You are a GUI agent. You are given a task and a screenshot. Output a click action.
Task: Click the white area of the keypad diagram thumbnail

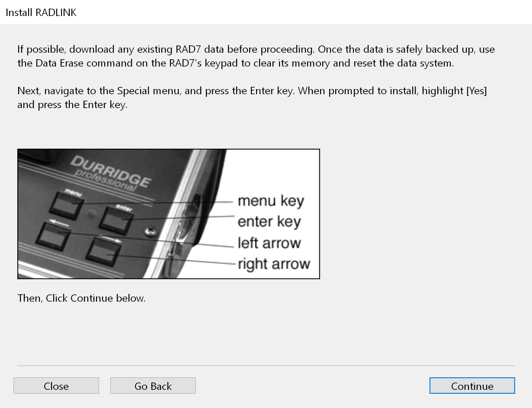click(x=272, y=173)
